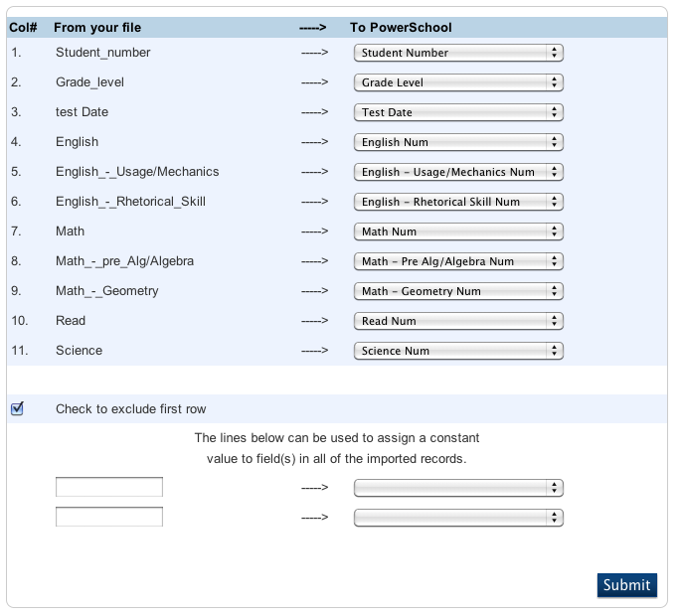The height and width of the screenshot is (616, 681).
Task: Open the Math – Geometry Num dropdown
Action: pyautogui.click(x=458, y=291)
